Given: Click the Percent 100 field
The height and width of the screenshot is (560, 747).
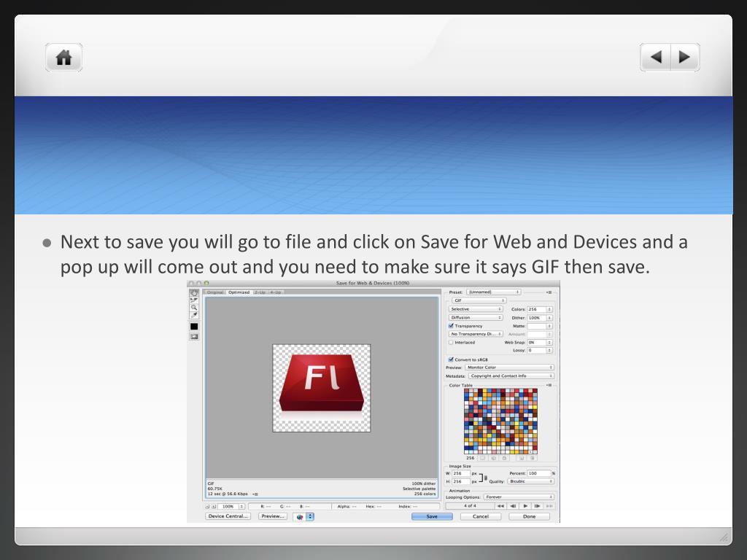Looking at the screenshot, I should pos(539,473).
